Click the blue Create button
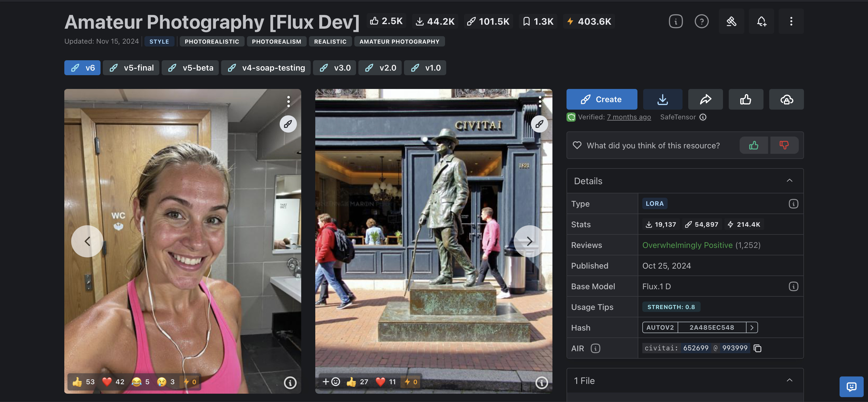 [602, 99]
